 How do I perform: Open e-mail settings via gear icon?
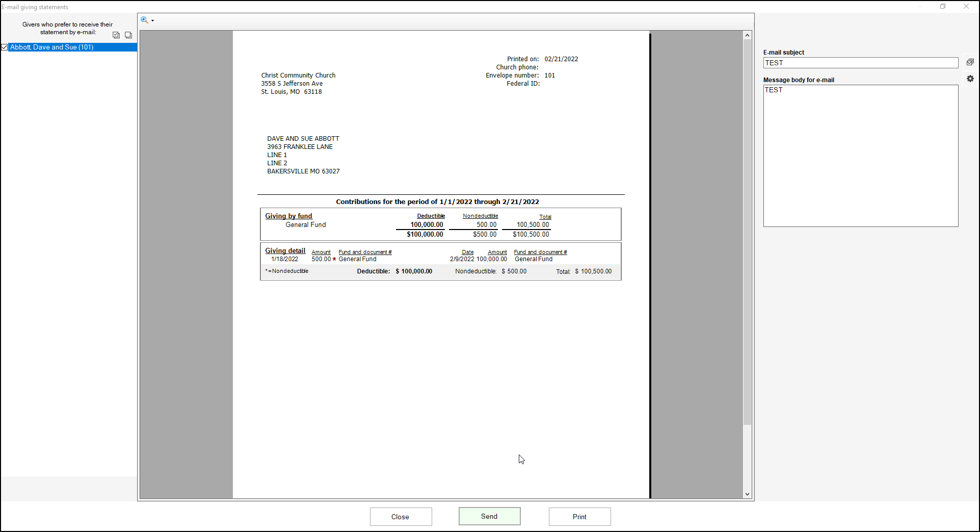click(x=970, y=79)
